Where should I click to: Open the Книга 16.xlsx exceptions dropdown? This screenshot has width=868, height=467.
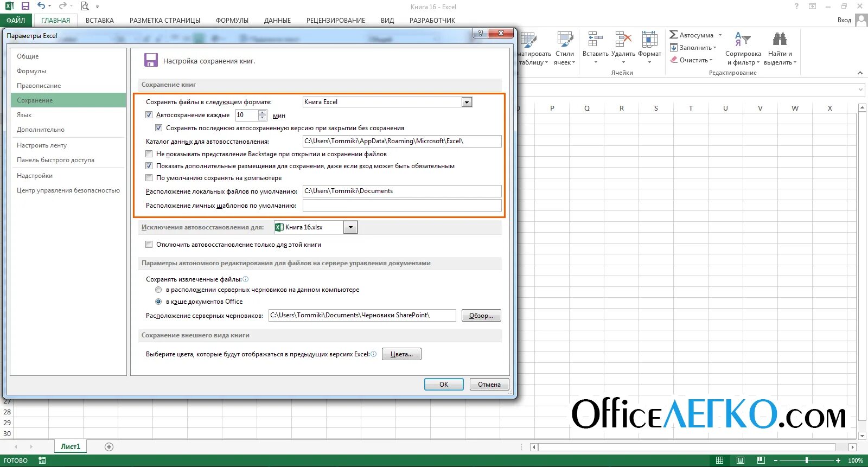[x=351, y=227]
